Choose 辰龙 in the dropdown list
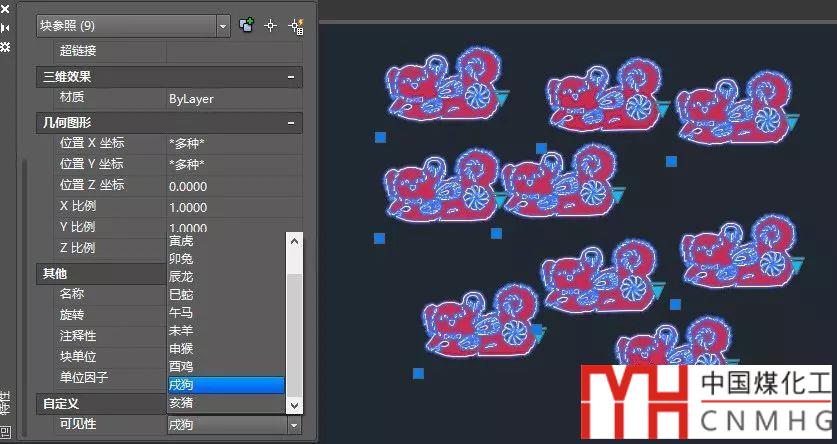Screen dimensions: 837x444 [x=181, y=276]
